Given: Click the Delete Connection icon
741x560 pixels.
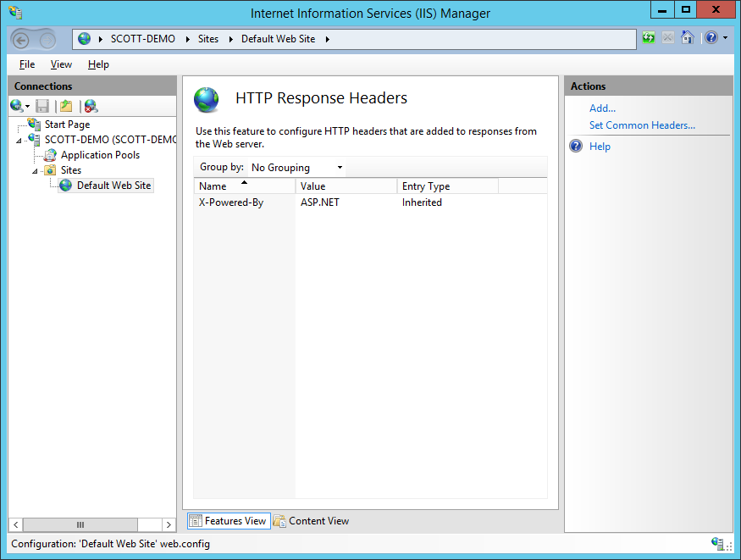Looking at the screenshot, I should point(91,107).
